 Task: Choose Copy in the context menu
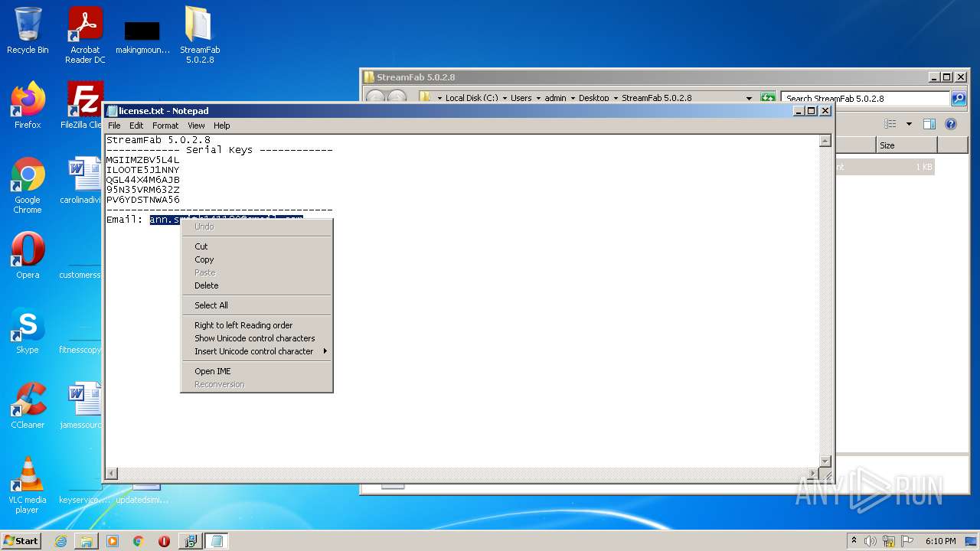point(256,259)
